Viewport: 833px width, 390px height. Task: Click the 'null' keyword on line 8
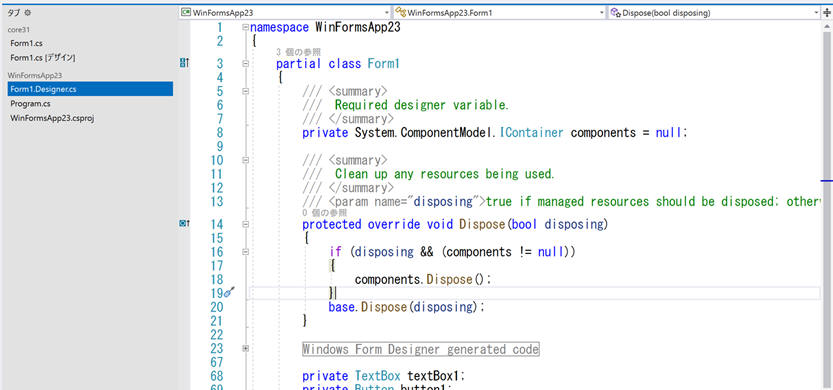coord(668,133)
